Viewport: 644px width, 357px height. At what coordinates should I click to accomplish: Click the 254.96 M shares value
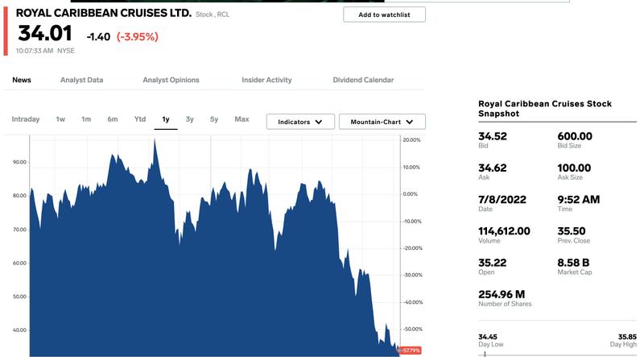point(502,294)
